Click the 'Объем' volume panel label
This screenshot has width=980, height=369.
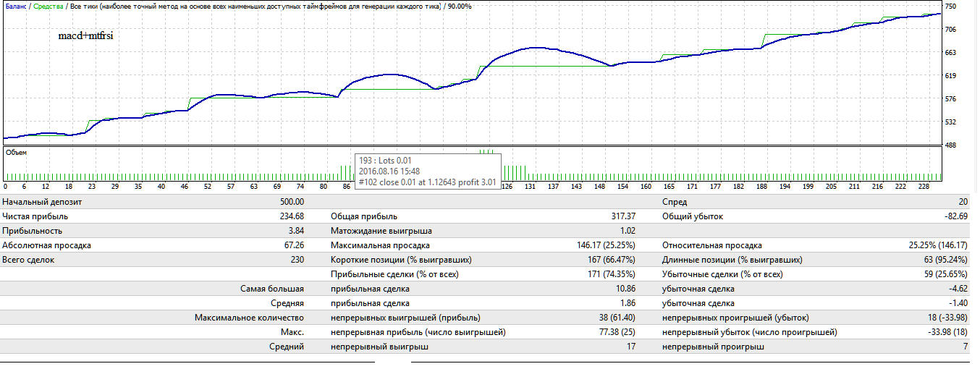(17, 153)
